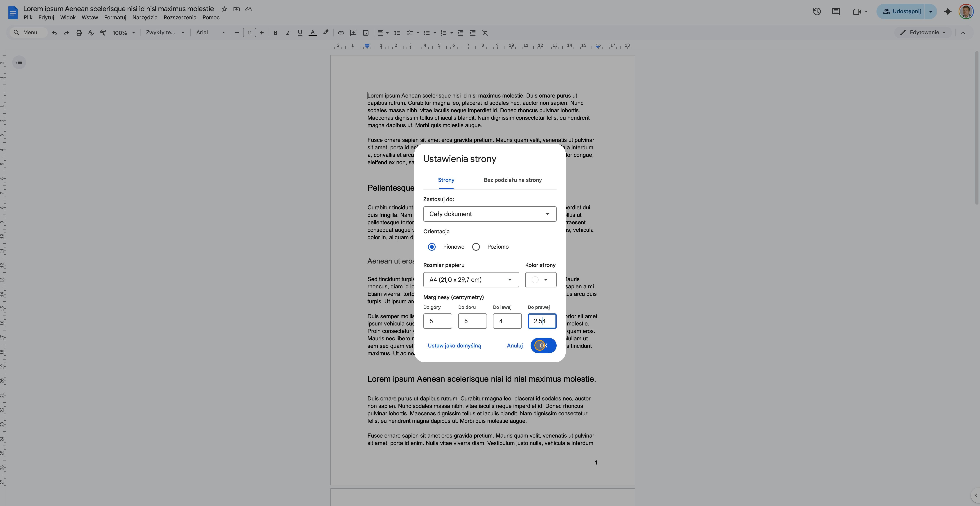Open version history clock icon
Image resolution: width=980 pixels, height=506 pixels.
[x=817, y=11]
